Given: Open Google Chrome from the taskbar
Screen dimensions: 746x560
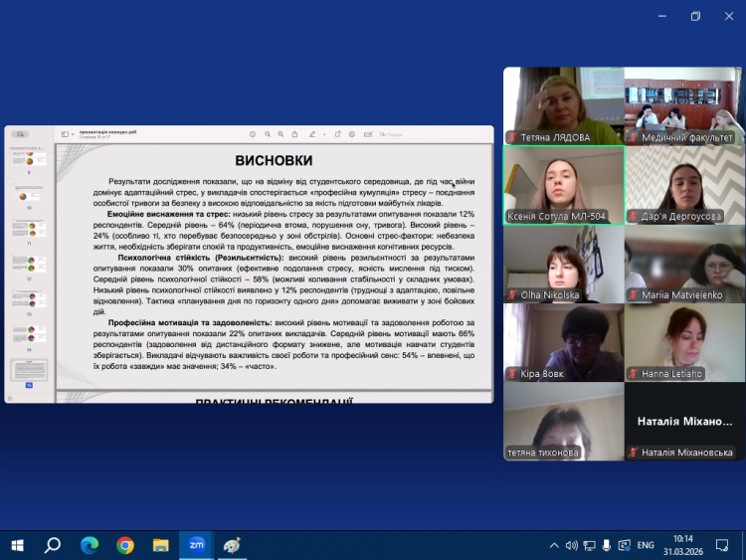Looking at the screenshot, I should 124,544.
